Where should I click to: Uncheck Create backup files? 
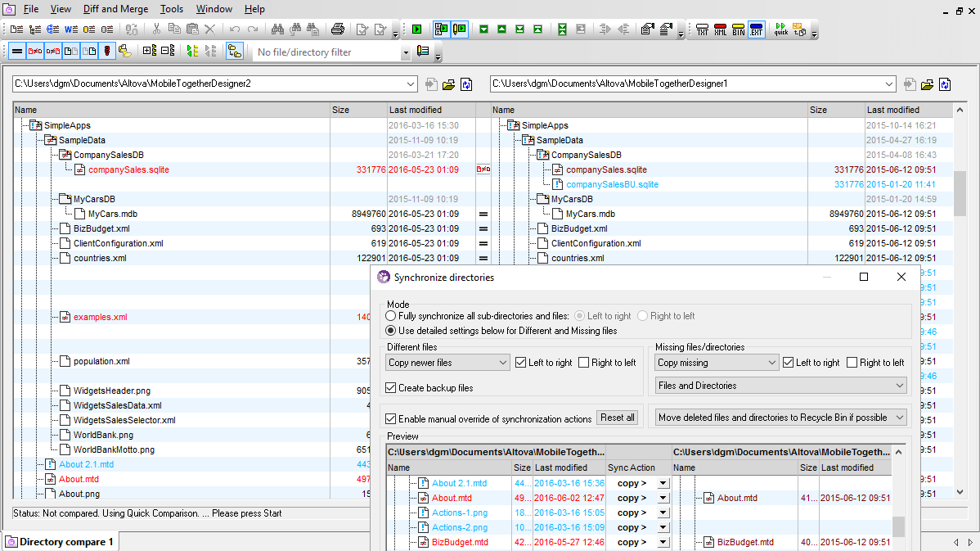[x=391, y=388]
